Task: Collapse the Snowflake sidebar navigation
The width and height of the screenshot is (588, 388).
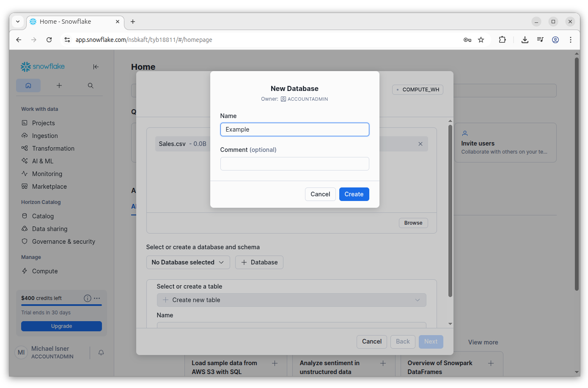Action: pos(96,67)
